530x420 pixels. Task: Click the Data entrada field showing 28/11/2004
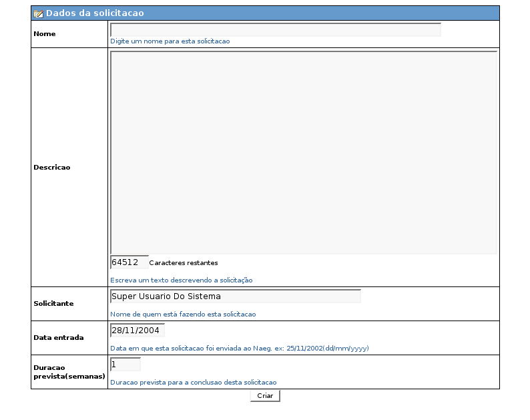pyautogui.click(x=138, y=331)
